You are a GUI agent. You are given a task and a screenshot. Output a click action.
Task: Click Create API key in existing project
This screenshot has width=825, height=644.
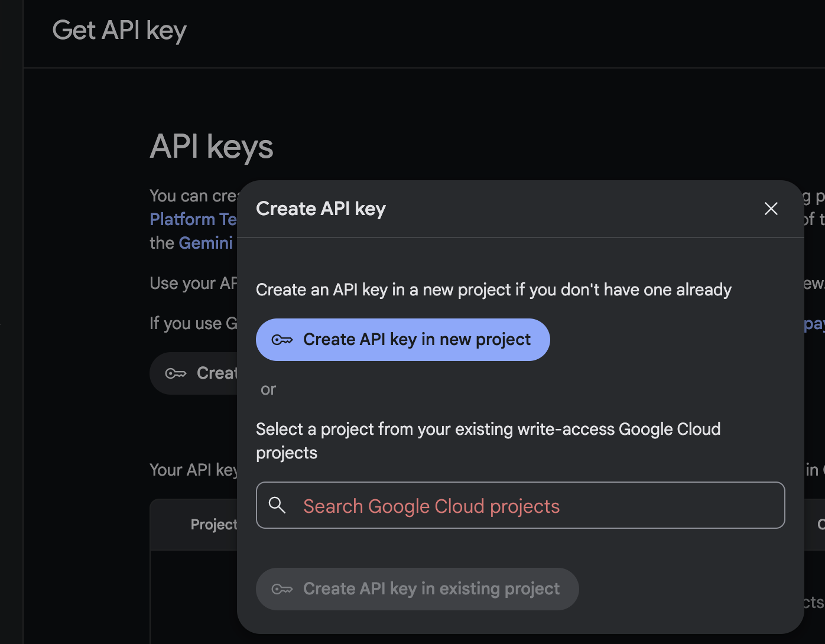417,589
